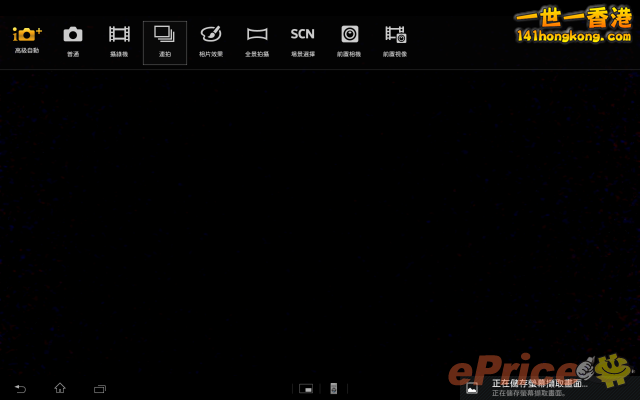Image resolution: width=640 pixels, height=400 pixels.
Task: Choose the normal camera mode icon
Action: (x=73, y=42)
